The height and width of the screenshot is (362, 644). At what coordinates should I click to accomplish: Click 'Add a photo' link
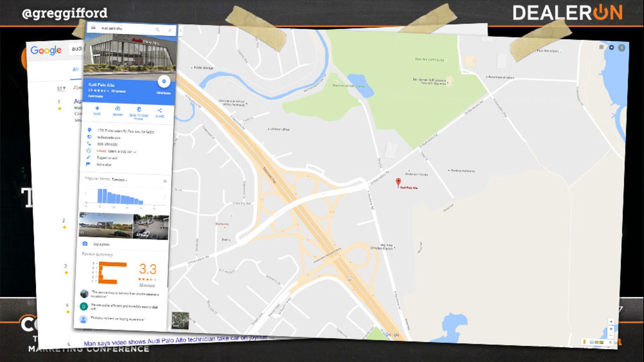tap(101, 244)
